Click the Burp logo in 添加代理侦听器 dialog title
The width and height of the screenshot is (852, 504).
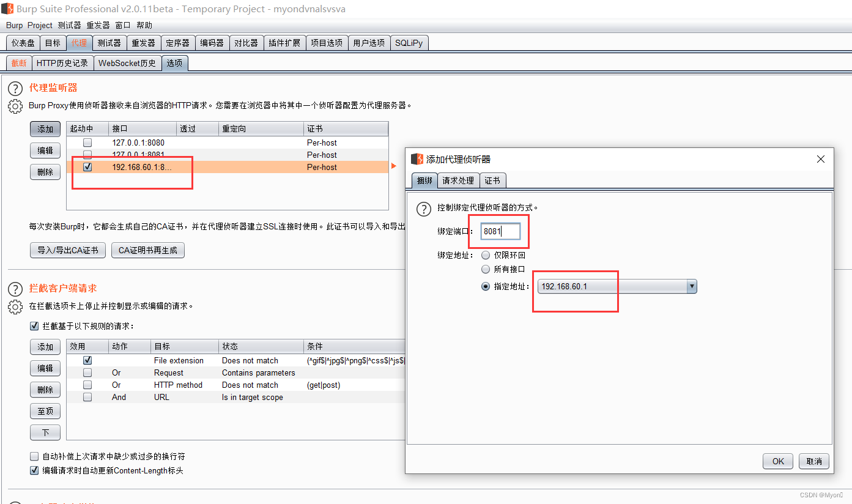point(417,159)
